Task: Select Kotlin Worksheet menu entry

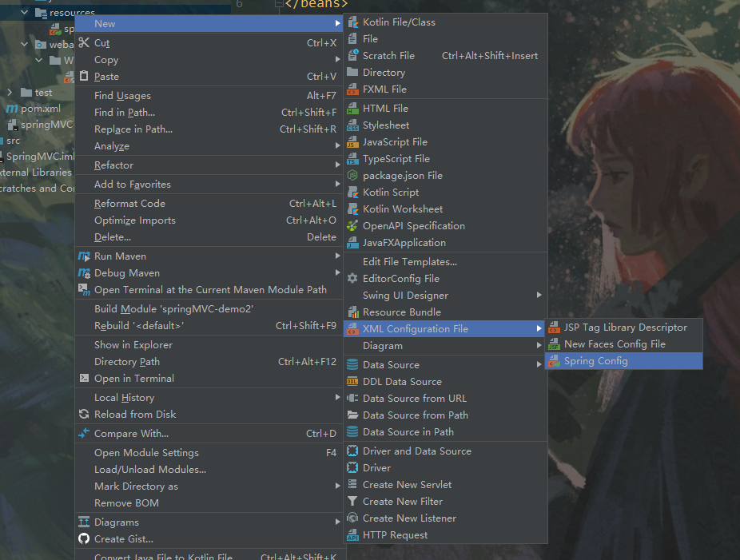Action: coord(445,209)
